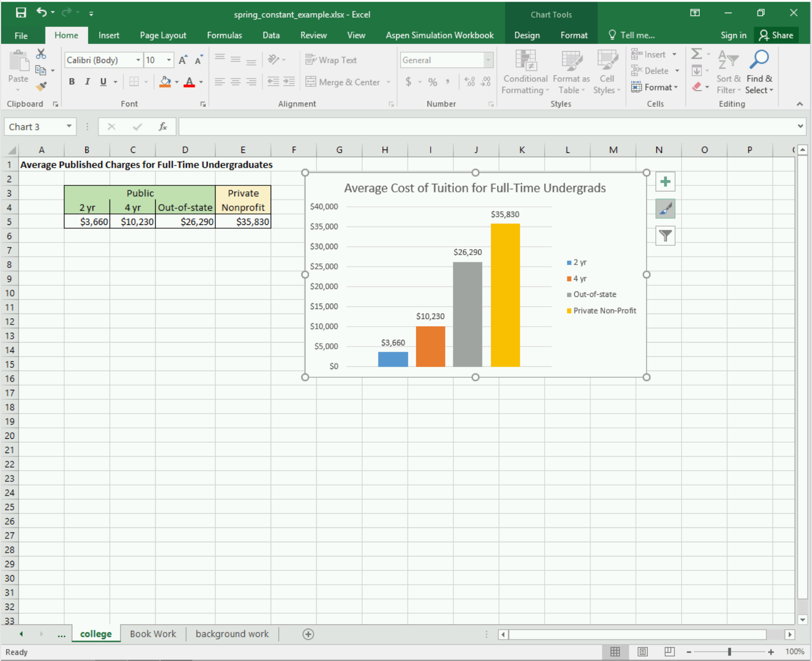
Task: Click the zoom in plus button
Action: (x=771, y=652)
